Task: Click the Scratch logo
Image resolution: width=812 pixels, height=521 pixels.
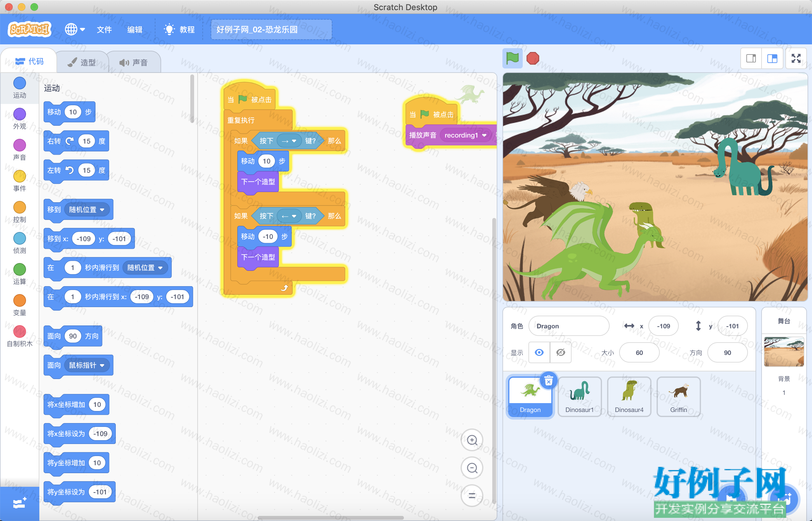Action: (29, 29)
